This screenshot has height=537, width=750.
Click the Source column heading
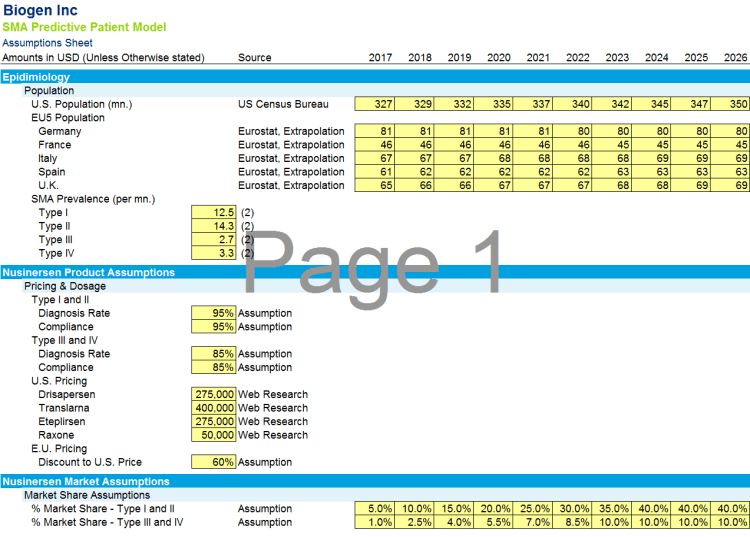click(254, 57)
